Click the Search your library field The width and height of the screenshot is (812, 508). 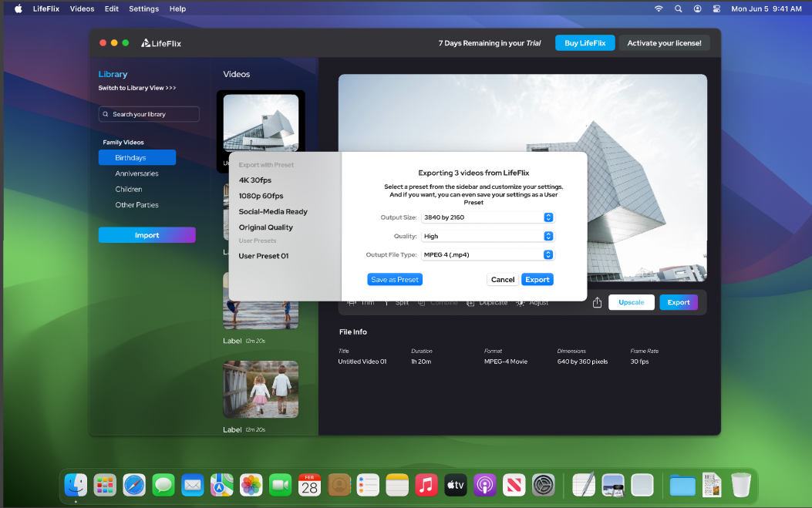pyautogui.click(x=149, y=114)
